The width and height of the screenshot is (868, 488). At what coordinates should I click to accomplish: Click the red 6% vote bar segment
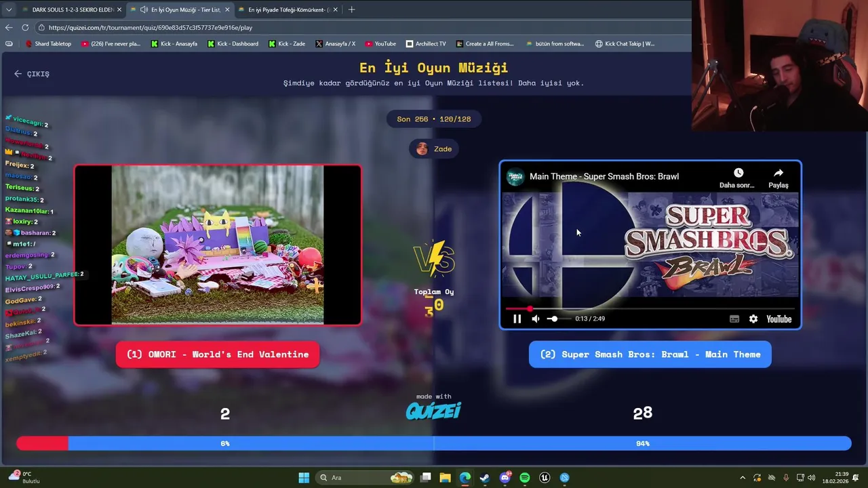pyautogui.click(x=42, y=443)
